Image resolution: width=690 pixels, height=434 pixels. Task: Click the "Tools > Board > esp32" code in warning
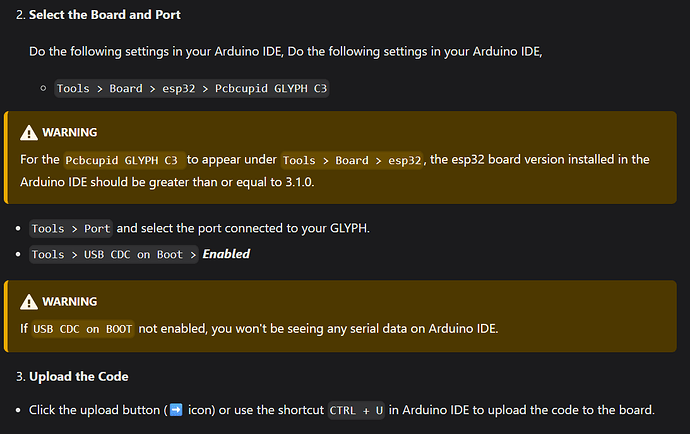tap(349, 160)
